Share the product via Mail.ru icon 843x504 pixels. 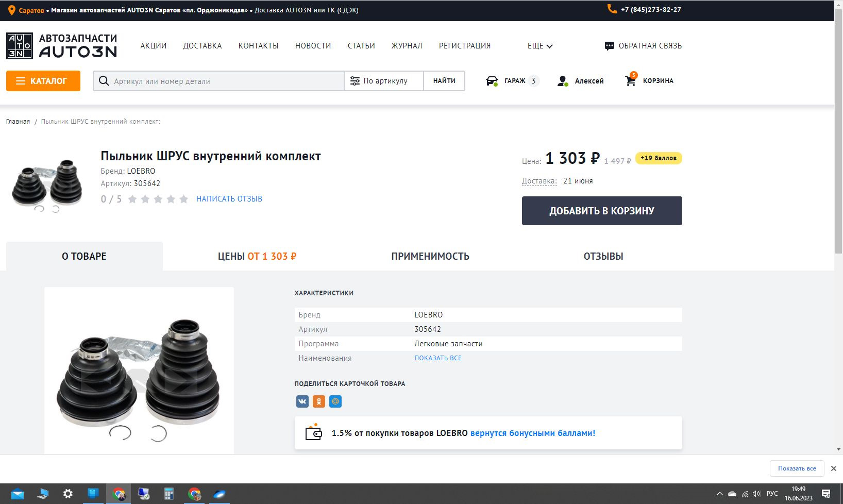(x=335, y=401)
